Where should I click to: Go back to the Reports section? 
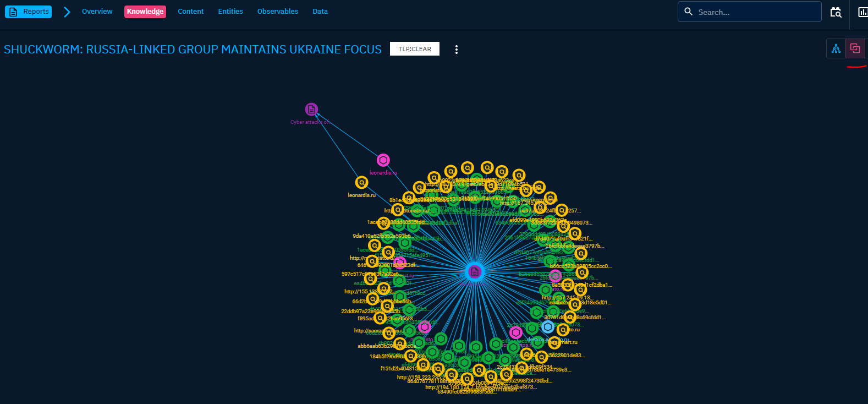click(28, 12)
